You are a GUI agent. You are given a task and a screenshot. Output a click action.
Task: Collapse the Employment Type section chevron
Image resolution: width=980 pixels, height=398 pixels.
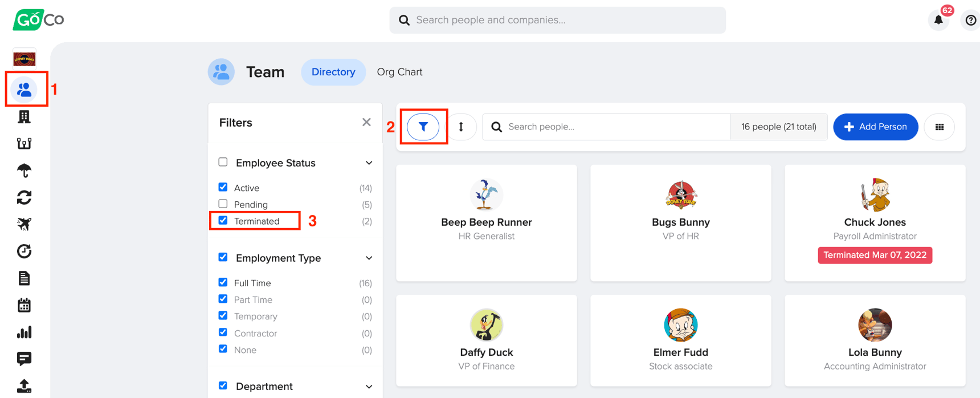pyautogui.click(x=369, y=258)
